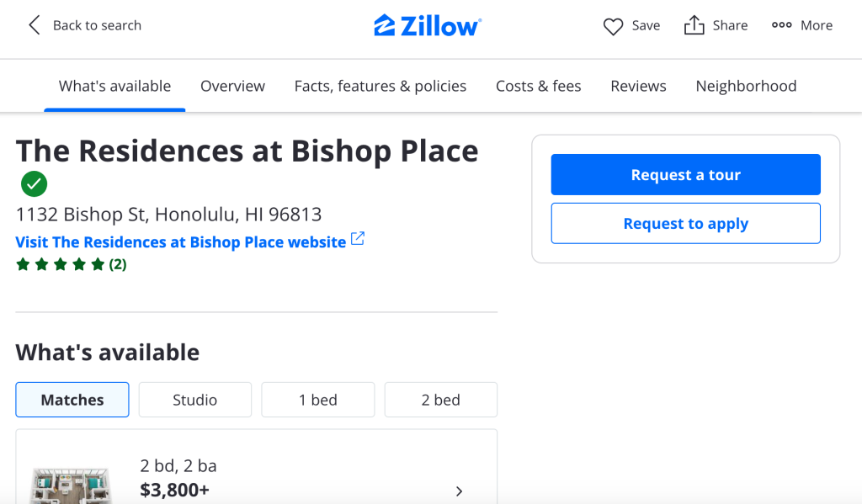Click the back arrow icon
Viewport: 862px width, 504px height.
click(x=34, y=25)
